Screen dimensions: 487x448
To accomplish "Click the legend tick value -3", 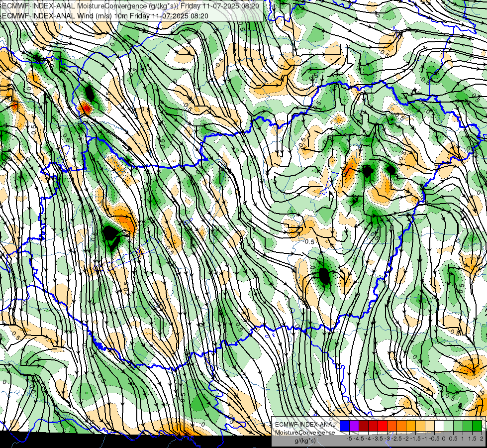I will coord(388,439).
